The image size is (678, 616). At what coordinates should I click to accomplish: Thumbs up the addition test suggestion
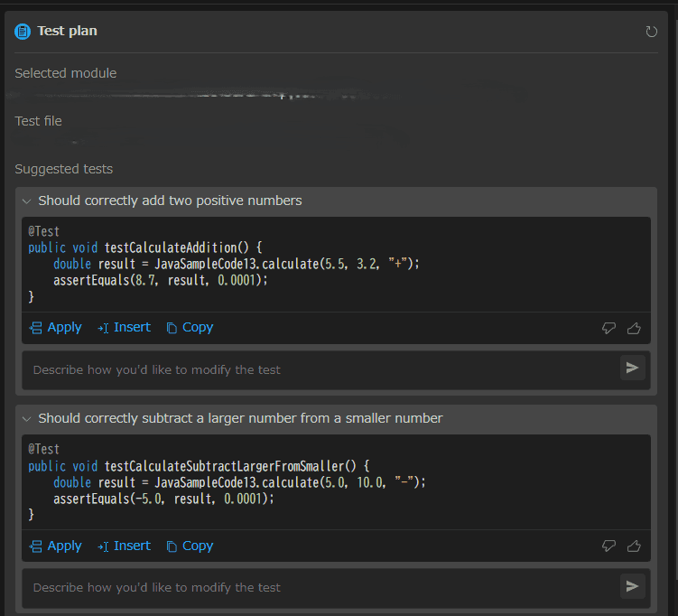pos(634,329)
